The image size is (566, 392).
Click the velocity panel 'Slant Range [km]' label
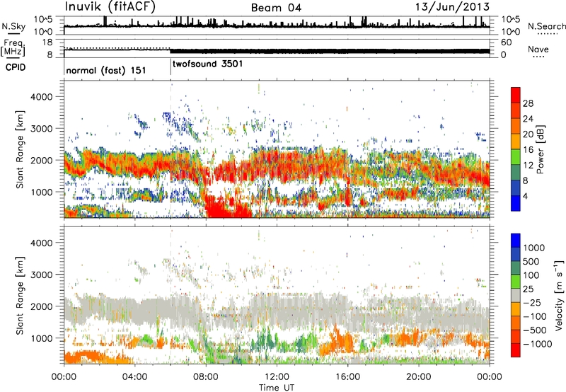[x=20, y=296]
